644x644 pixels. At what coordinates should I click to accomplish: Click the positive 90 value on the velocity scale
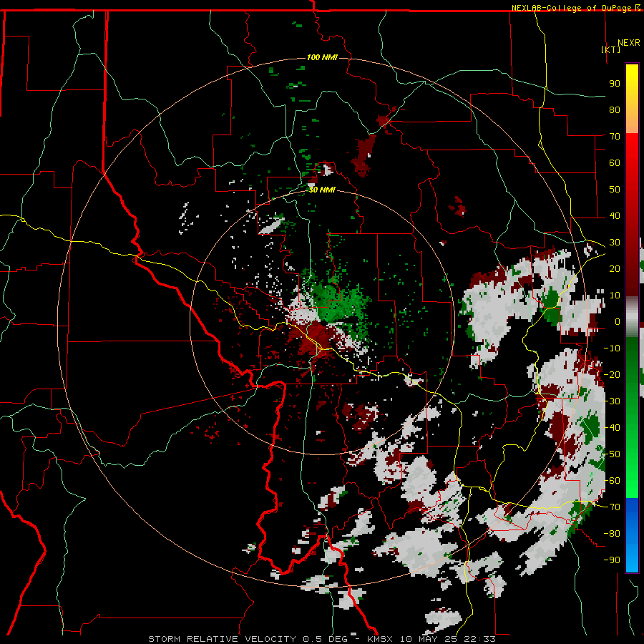pyautogui.click(x=615, y=84)
